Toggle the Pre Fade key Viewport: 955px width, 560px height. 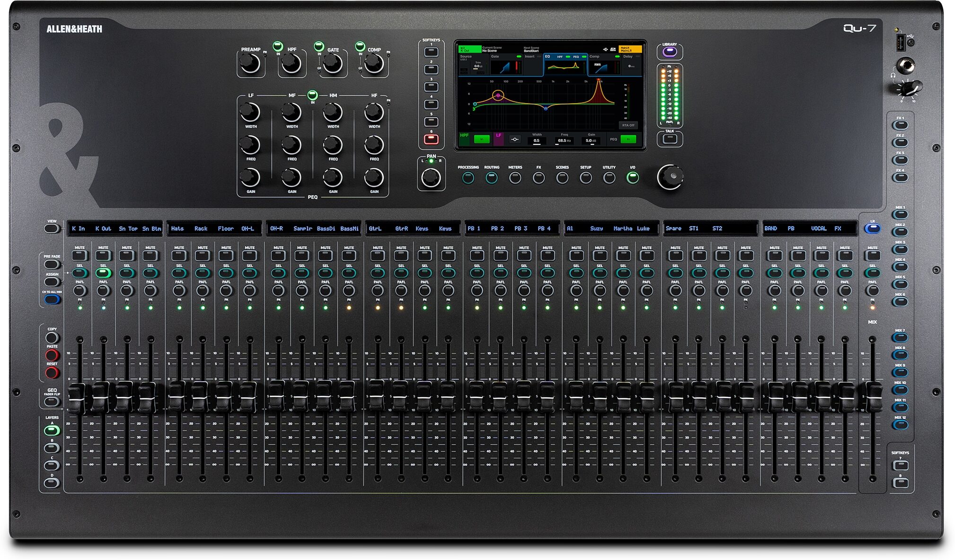coord(52,264)
